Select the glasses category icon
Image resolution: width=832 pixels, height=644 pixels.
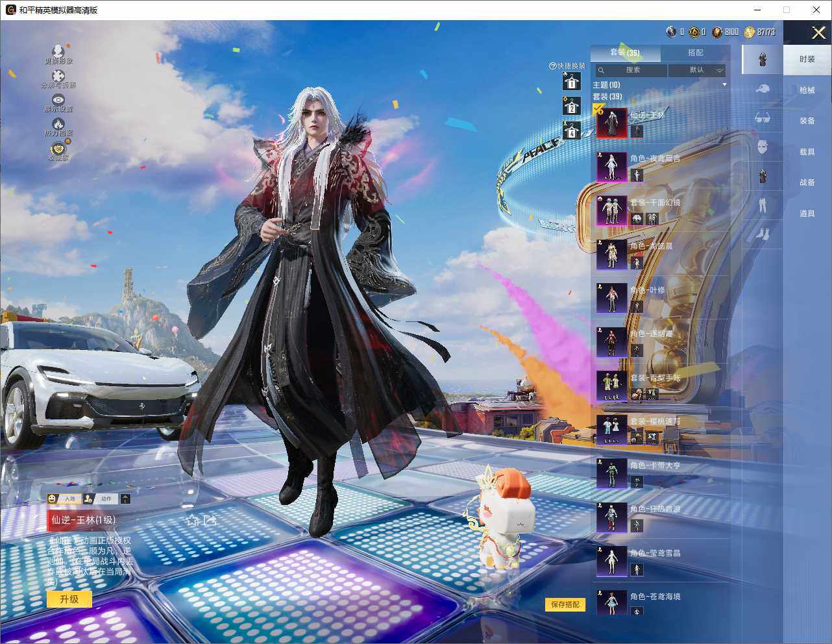coord(763,118)
